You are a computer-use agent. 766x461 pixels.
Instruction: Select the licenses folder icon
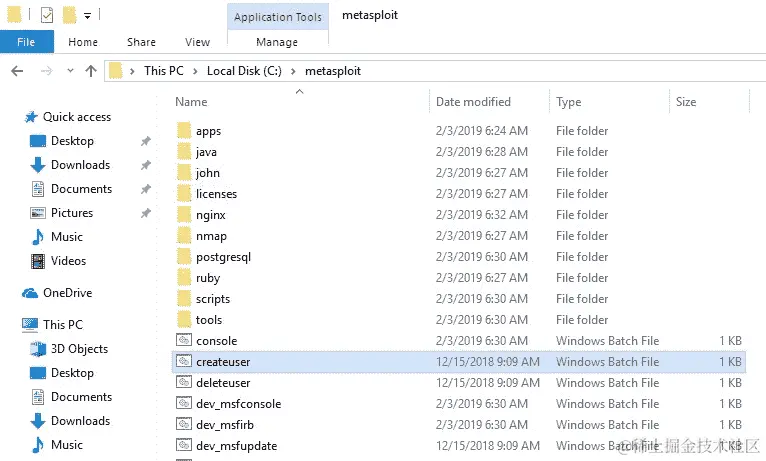(184, 193)
